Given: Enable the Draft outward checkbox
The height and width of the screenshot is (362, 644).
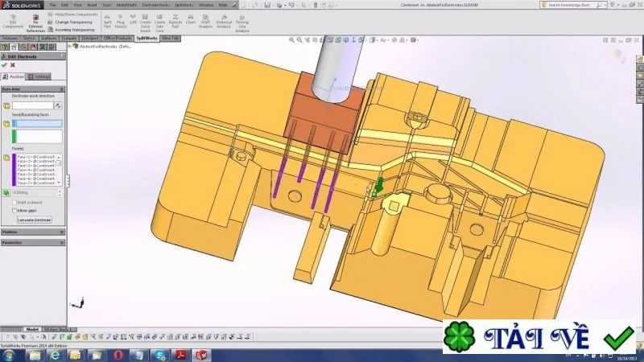Looking at the screenshot, I should 14,203.
